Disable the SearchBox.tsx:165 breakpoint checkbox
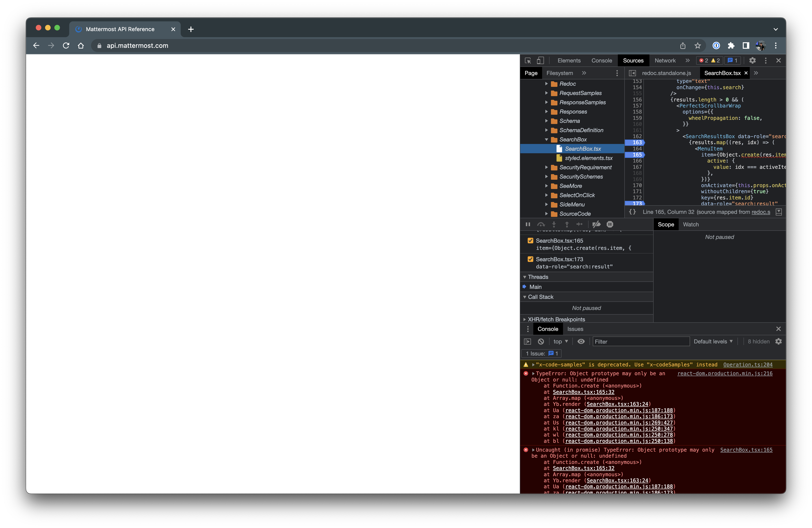This screenshot has width=812, height=528. (530, 241)
